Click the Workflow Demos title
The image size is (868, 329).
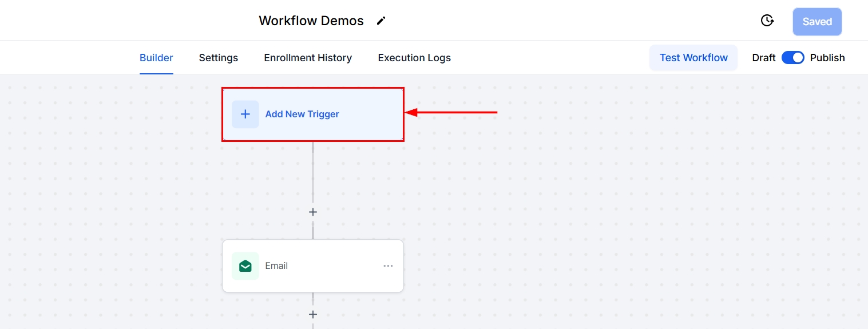311,21
